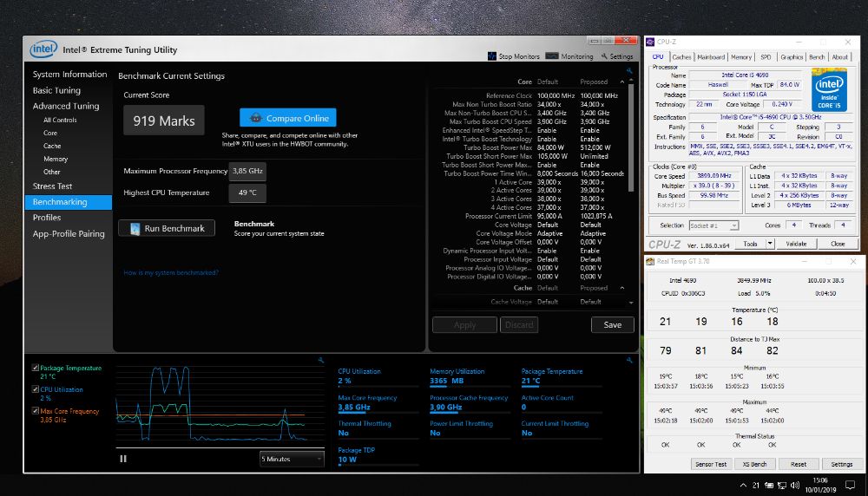Switch to CPU-Z About tab
The image size is (868, 496).
pyautogui.click(x=839, y=57)
